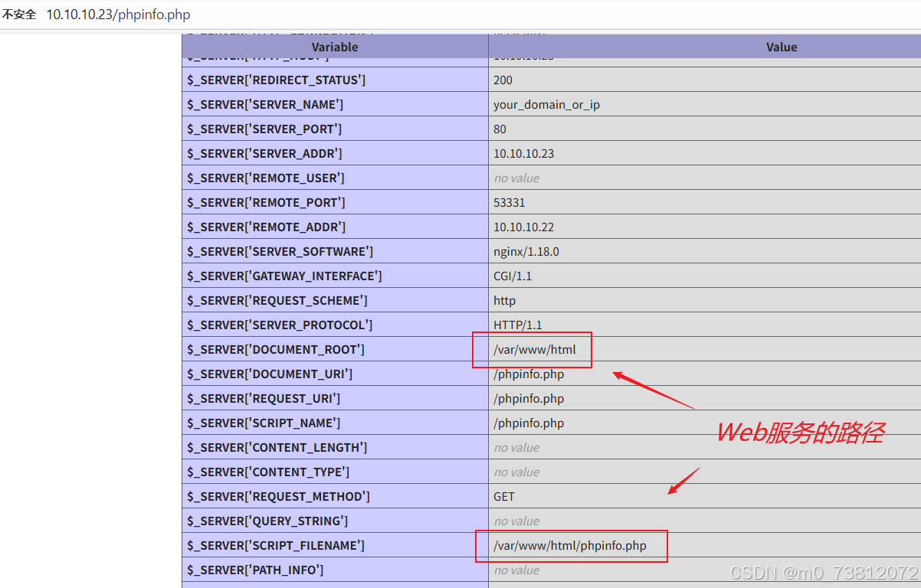The image size is (921, 588).
Task: Select the $_SERVER['REQUEST_URI'] variable cell
Action: (335, 398)
